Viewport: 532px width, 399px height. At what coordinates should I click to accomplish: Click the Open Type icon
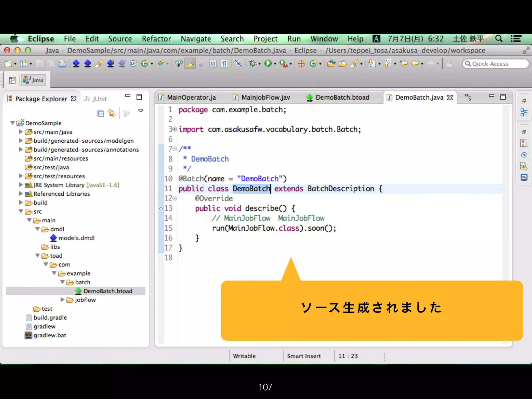[331, 64]
